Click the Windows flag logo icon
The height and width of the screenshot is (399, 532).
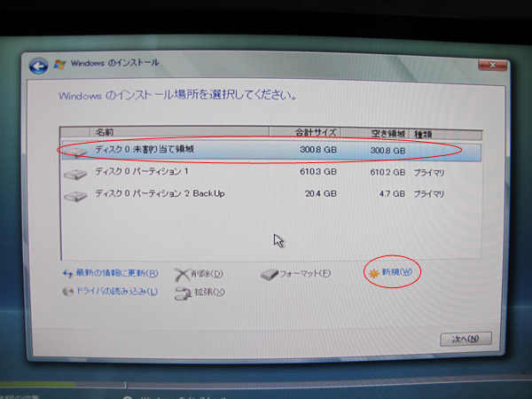coord(60,65)
